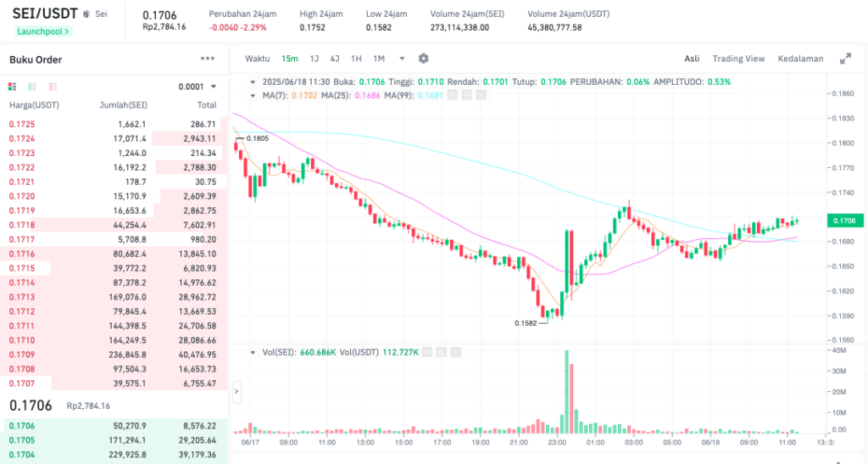This screenshot has height=464, width=868.
Task: Click amount 236,845.8 in the order book
Action: tap(128, 355)
